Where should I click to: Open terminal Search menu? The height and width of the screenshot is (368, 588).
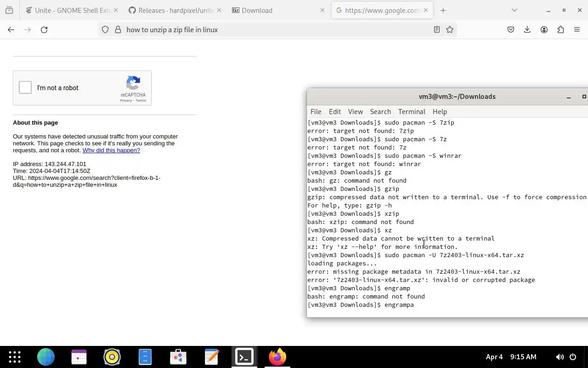380,112
